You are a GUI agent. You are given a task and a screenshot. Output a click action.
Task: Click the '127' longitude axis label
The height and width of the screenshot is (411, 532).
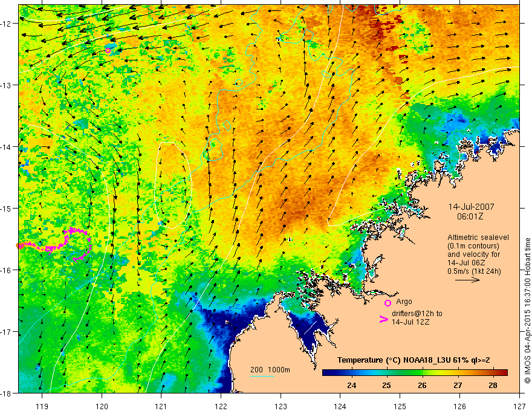pos(519,406)
